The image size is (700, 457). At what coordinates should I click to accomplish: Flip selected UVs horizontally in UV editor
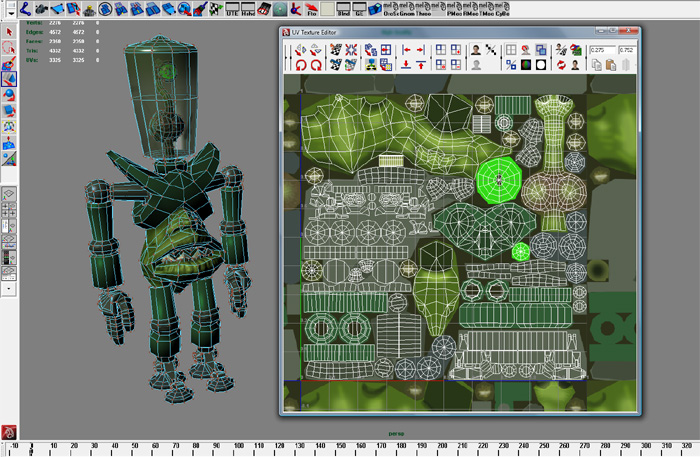(x=301, y=50)
